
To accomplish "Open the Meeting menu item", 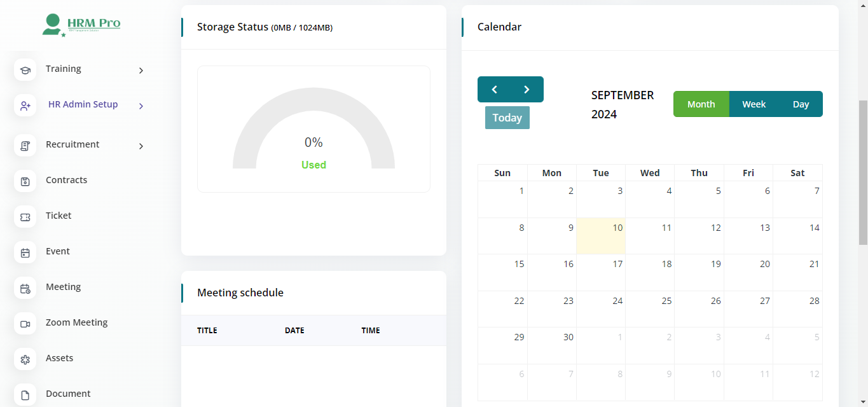I will 63,287.
